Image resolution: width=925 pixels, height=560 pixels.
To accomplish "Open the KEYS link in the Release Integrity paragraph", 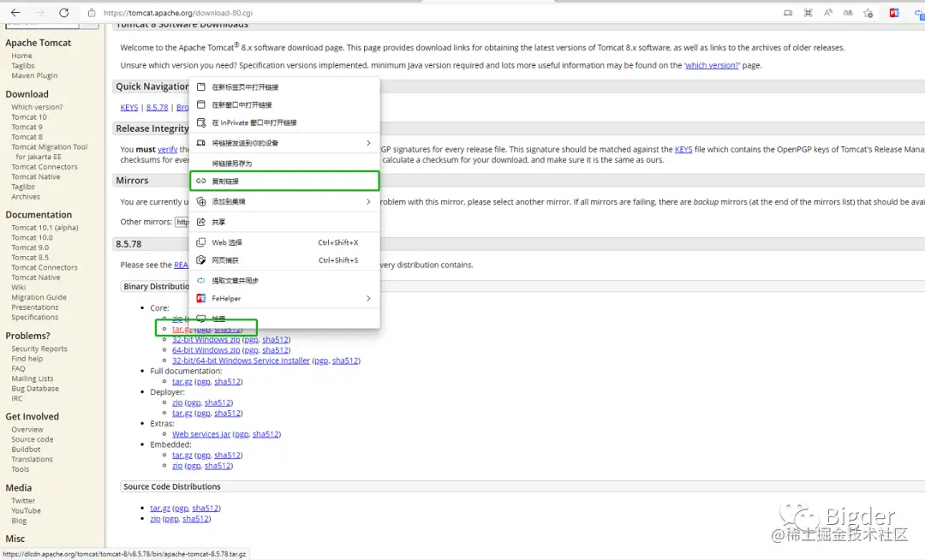I will [683, 149].
